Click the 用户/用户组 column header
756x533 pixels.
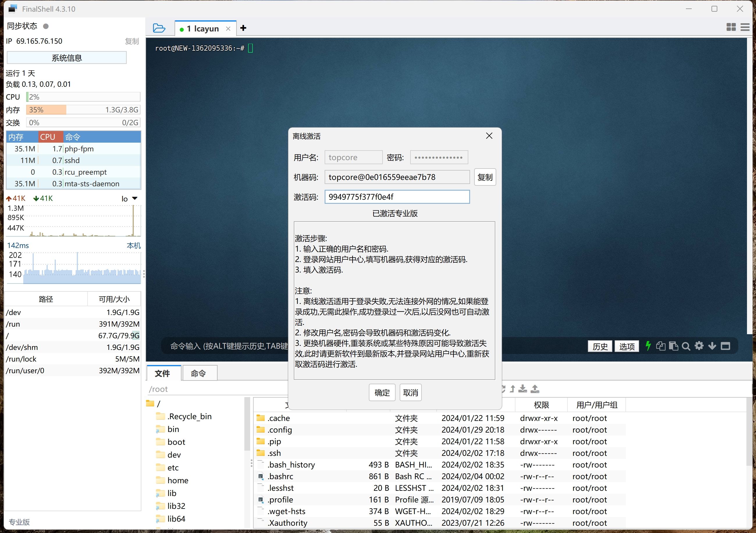[597, 405]
